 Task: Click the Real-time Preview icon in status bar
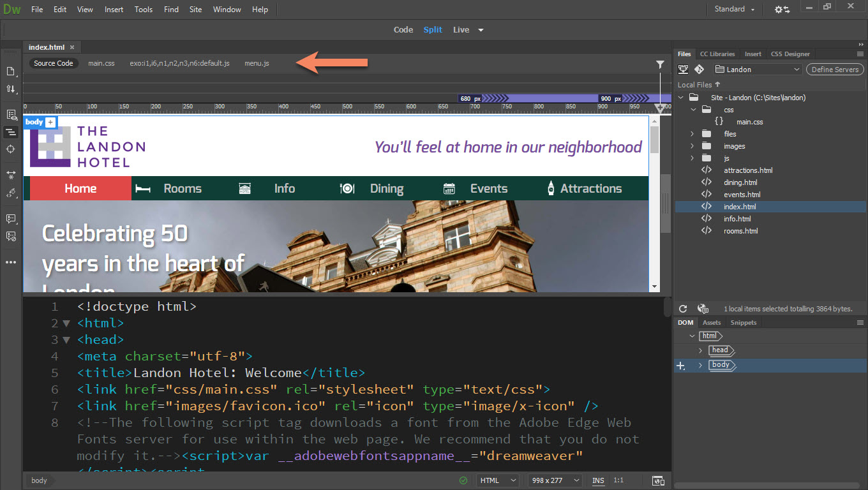(657, 480)
